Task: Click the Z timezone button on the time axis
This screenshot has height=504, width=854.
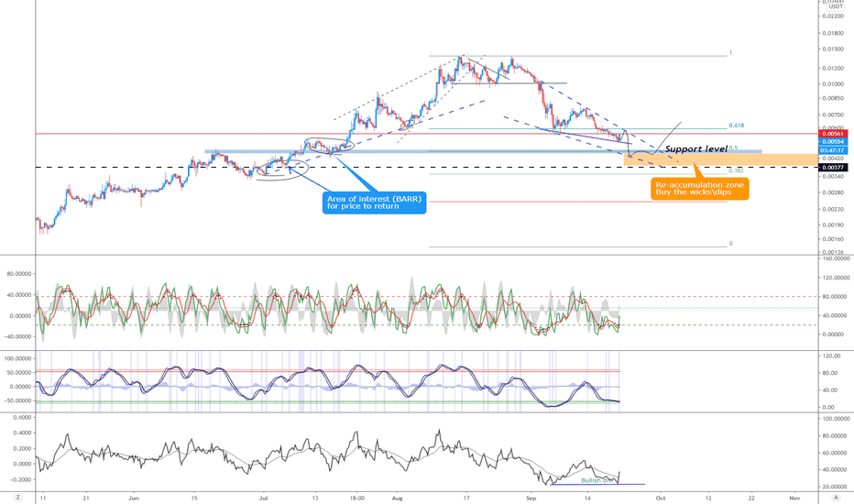Action: (x=18, y=497)
